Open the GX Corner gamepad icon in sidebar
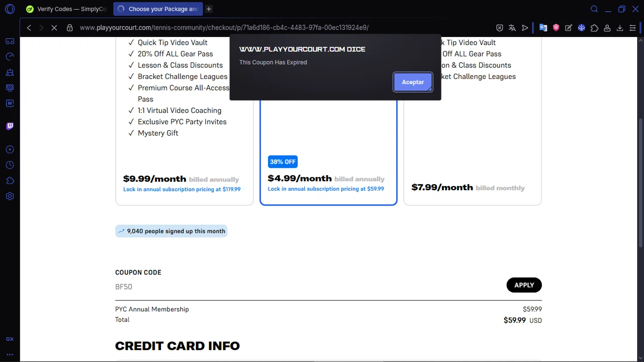The width and height of the screenshot is (644, 362). 10,41
